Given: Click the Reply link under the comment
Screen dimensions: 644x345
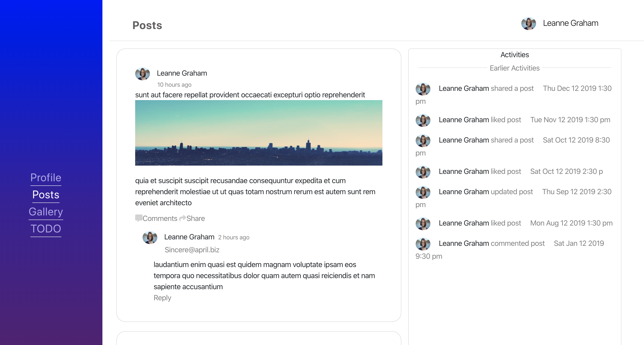Looking at the screenshot, I should [x=162, y=298].
